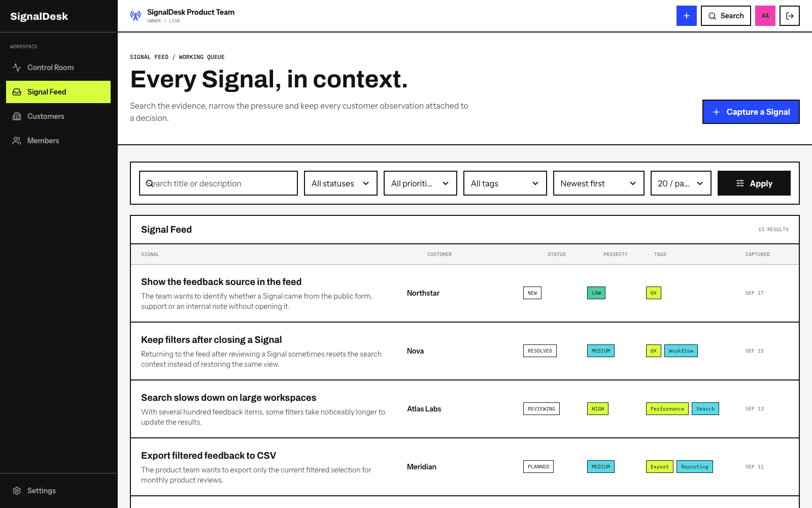The height and width of the screenshot is (508, 812).
Task: Click the Members people icon
Action: pos(17,141)
